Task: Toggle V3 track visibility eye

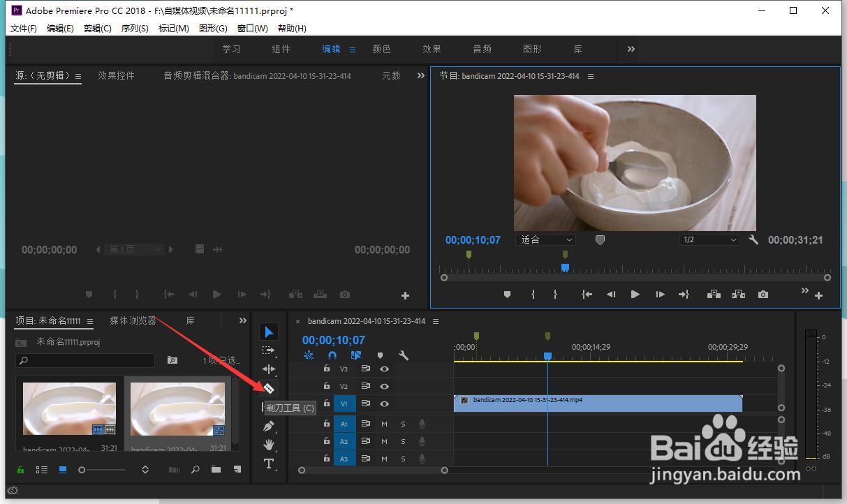Action: (x=384, y=369)
